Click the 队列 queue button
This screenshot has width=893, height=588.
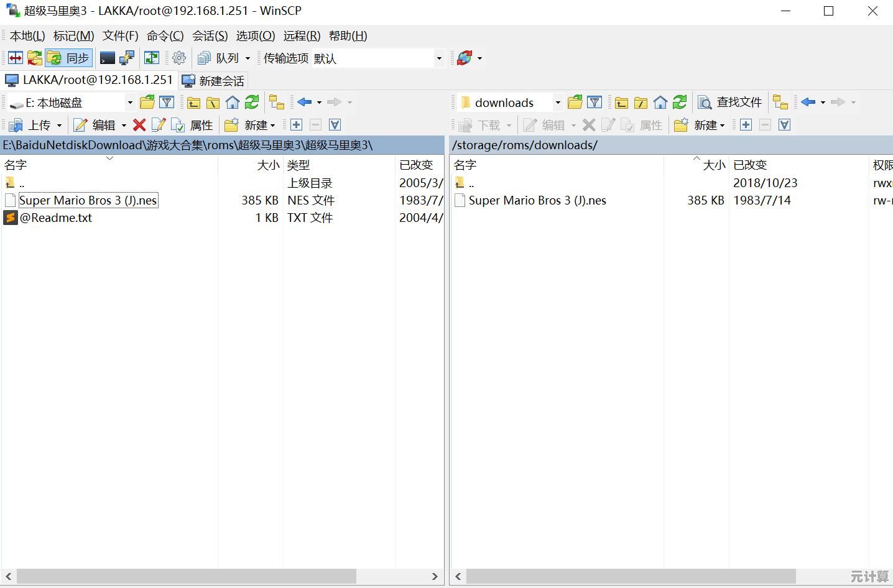[218, 58]
